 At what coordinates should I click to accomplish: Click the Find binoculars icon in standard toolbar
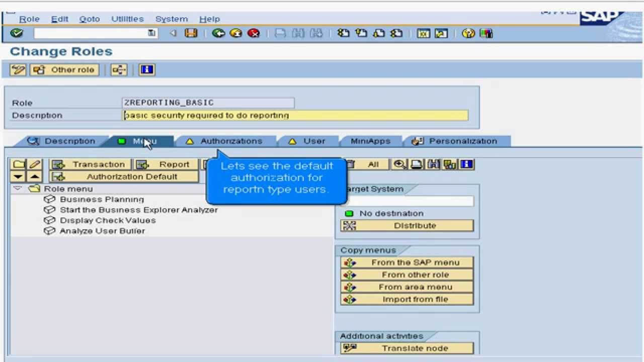click(x=298, y=33)
